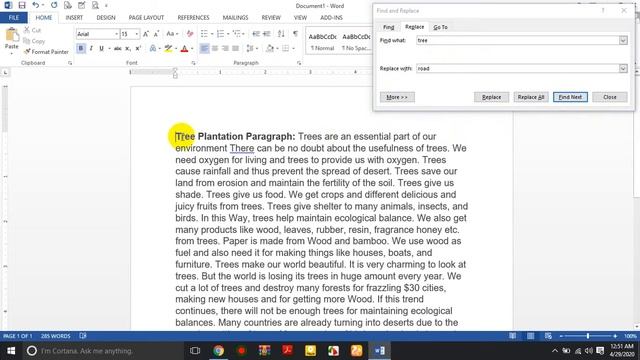Toggle Justify alignment
Screen dimensions: 640x360
pyautogui.click(x=236, y=49)
